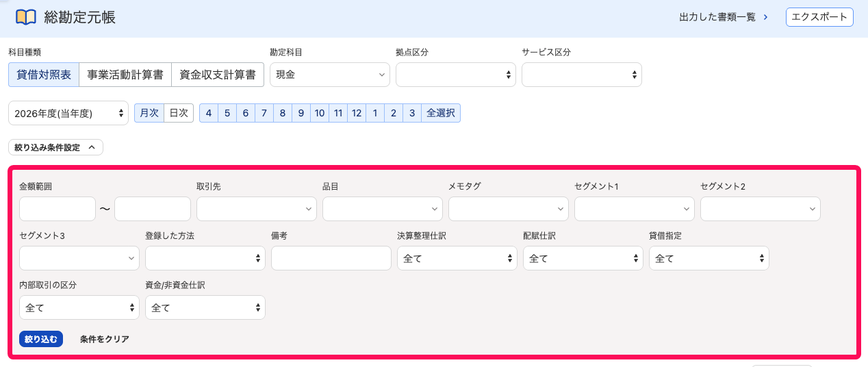Viewport: 868px width, 367px height.
Task: Focus the 備考 text field
Action: coord(331,258)
